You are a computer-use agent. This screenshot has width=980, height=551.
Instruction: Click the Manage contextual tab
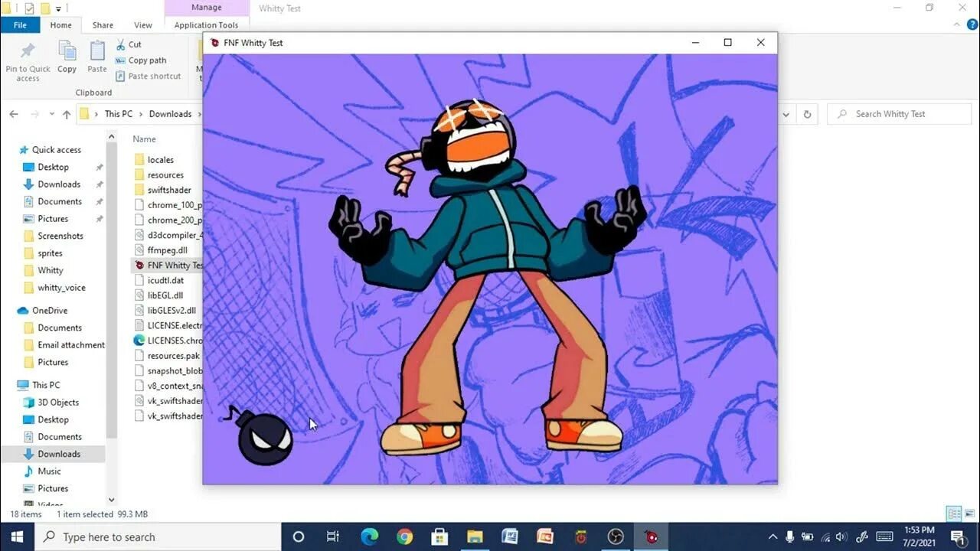[206, 8]
